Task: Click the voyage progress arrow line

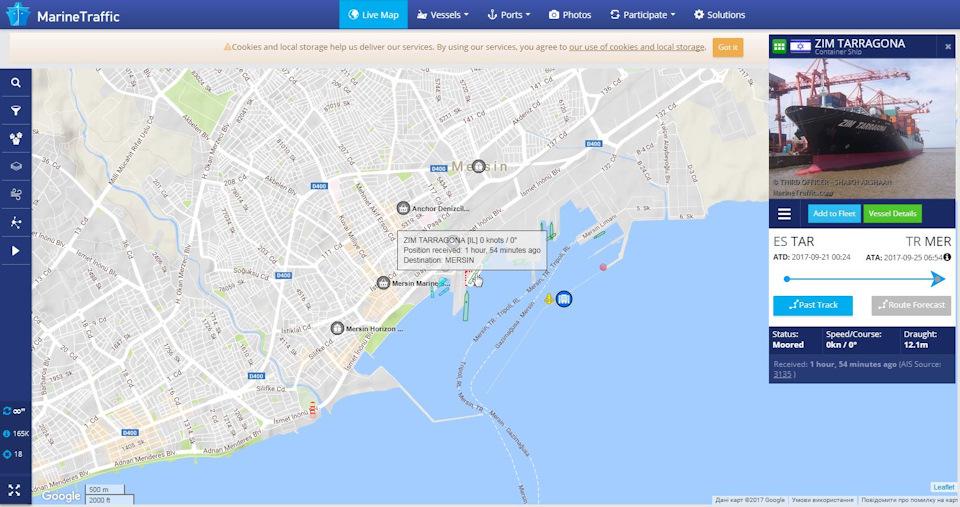Action: pos(864,279)
